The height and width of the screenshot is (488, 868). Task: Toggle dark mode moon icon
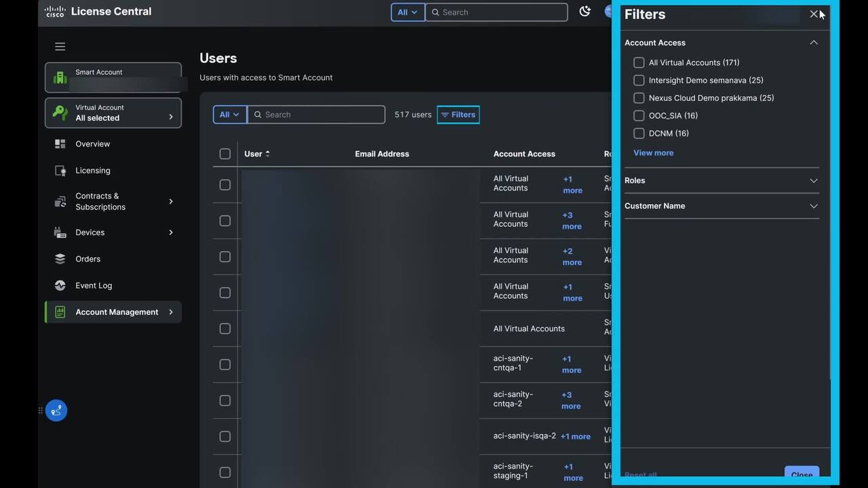point(585,12)
